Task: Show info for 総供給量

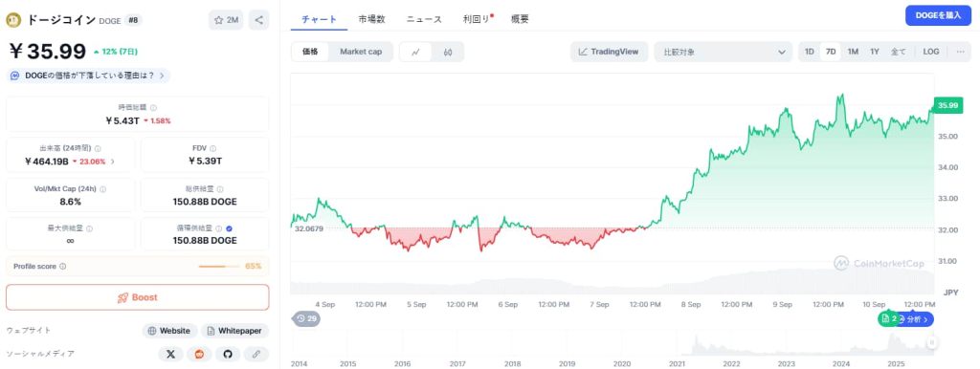Action: (x=220, y=188)
